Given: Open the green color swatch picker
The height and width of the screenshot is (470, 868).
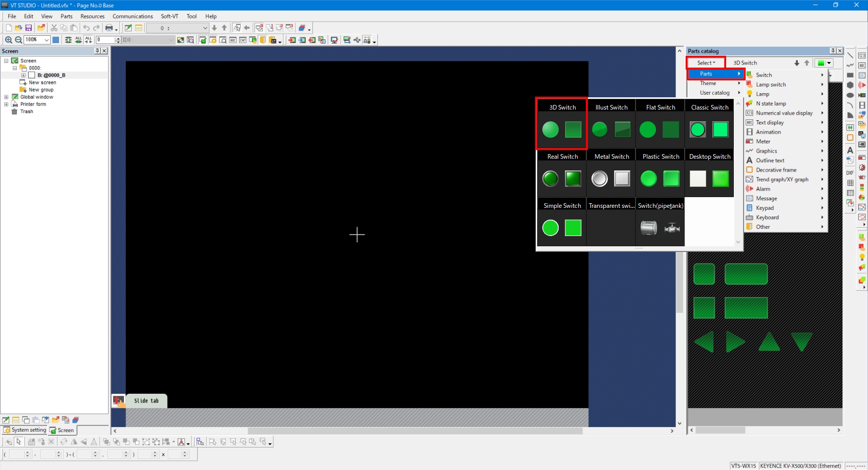Looking at the screenshot, I should 824,63.
